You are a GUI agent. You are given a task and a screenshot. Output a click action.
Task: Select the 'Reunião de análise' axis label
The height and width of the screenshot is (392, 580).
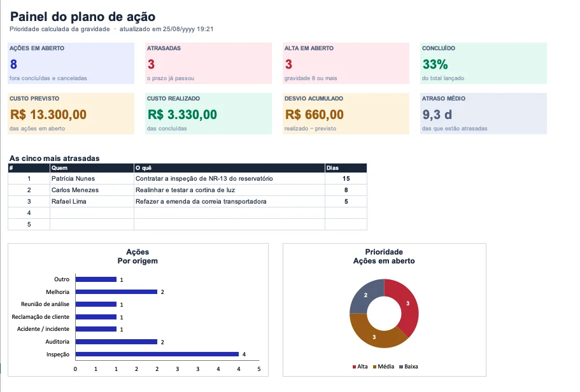45,304
